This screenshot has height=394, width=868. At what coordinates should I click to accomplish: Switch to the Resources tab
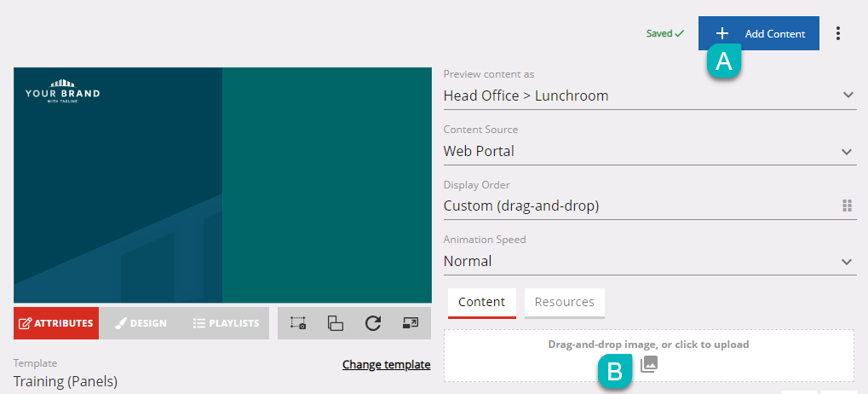pyautogui.click(x=564, y=303)
